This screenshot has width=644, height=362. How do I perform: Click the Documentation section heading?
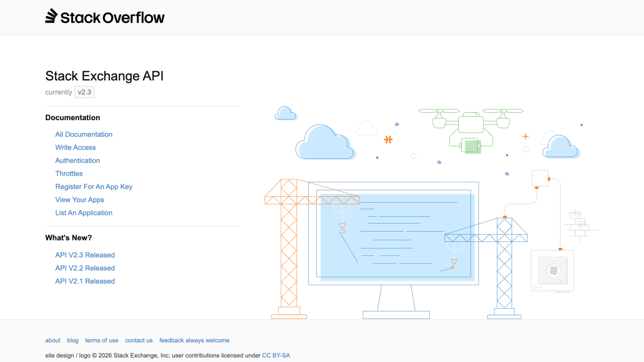coord(72,117)
